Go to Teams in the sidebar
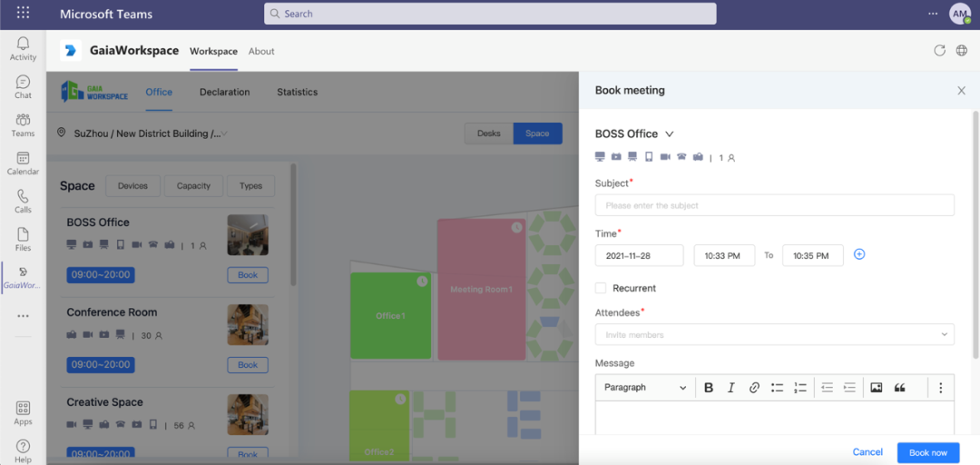This screenshot has width=980, height=465. click(x=23, y=125)
